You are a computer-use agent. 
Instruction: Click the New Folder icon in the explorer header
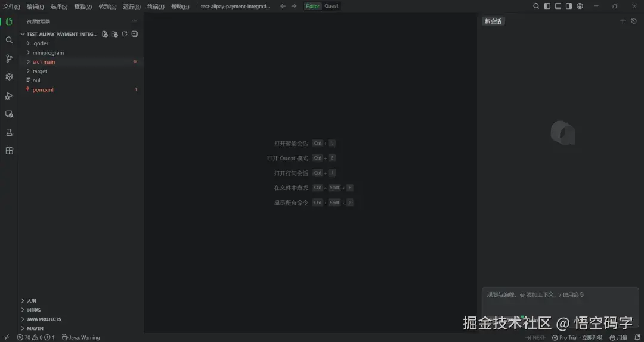point(114,34)
